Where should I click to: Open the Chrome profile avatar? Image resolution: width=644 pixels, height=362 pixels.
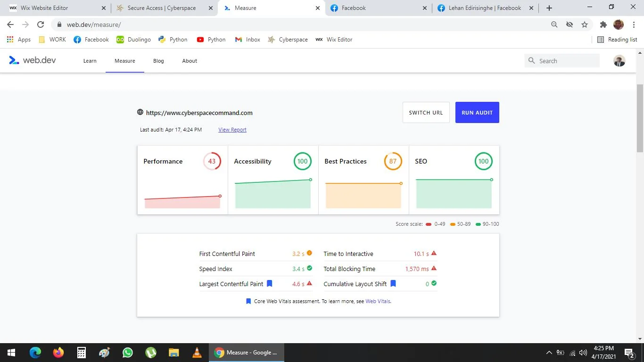tap(619, 25)
